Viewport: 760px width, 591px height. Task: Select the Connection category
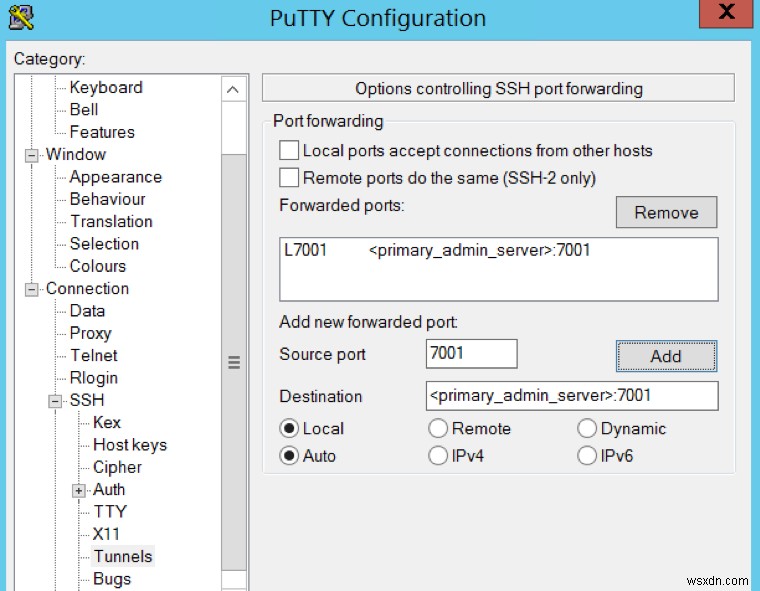(87, 288)
